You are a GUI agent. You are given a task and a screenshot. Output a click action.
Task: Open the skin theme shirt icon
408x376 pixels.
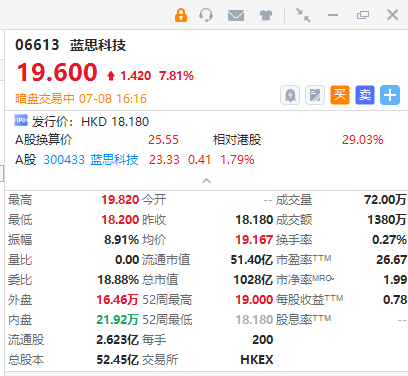click(x=266, y=15)
